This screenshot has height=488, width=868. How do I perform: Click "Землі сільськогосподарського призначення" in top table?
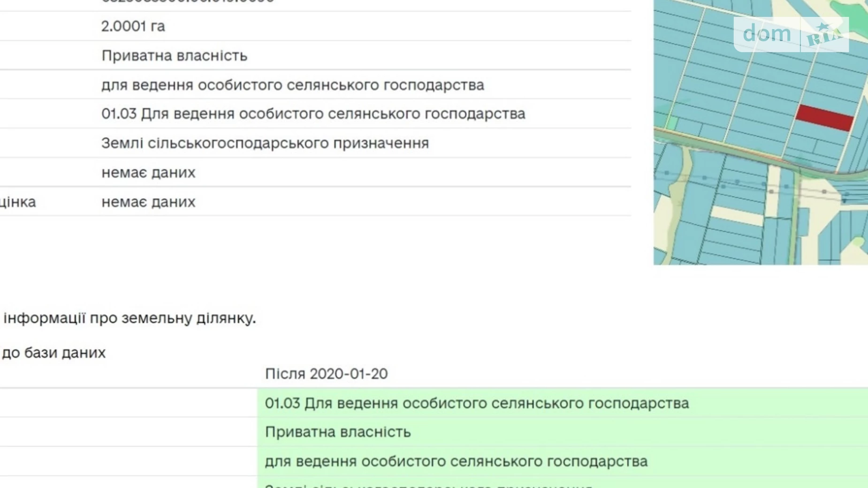click(265, 143)
